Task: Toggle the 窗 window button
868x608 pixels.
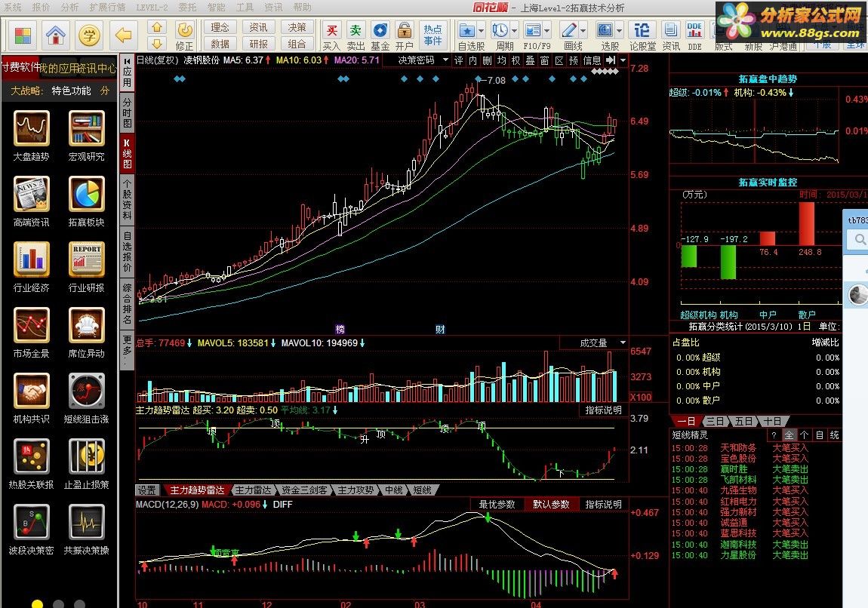Action: 545,60
